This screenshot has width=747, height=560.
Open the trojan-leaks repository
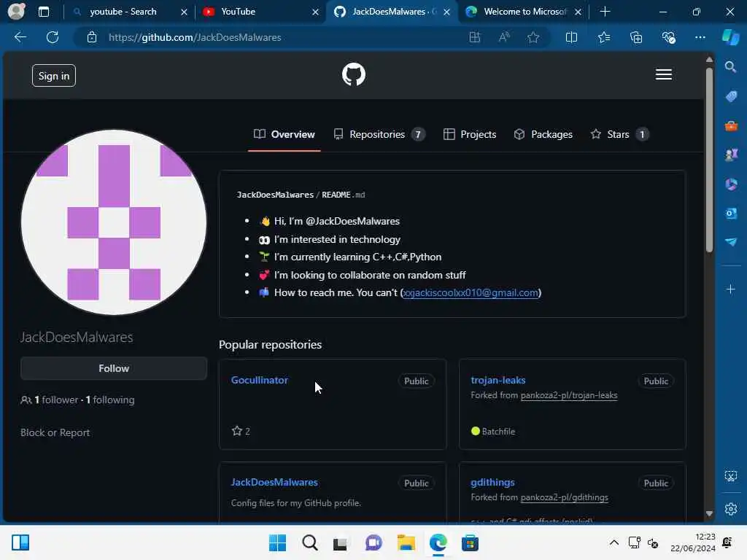[x=498, y=380]
